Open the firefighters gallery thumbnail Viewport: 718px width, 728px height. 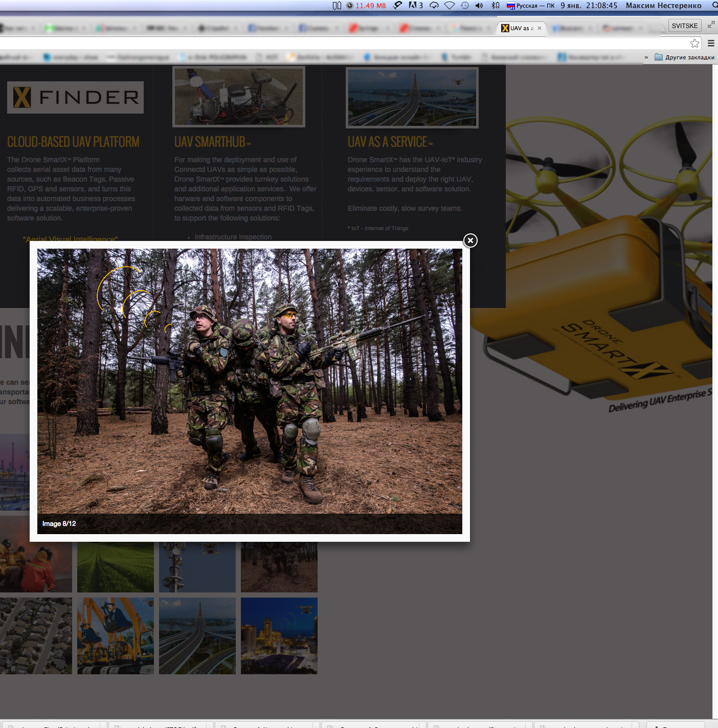pos(36,567)
